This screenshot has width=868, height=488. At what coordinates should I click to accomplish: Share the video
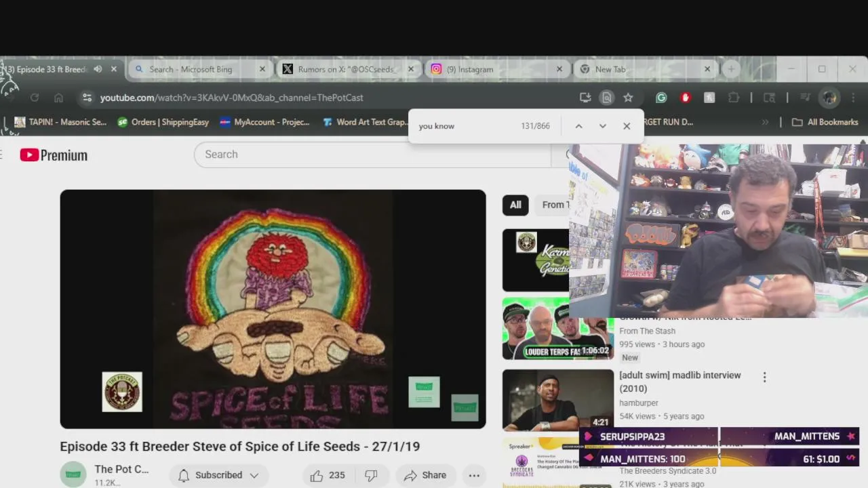coord(425,475)
